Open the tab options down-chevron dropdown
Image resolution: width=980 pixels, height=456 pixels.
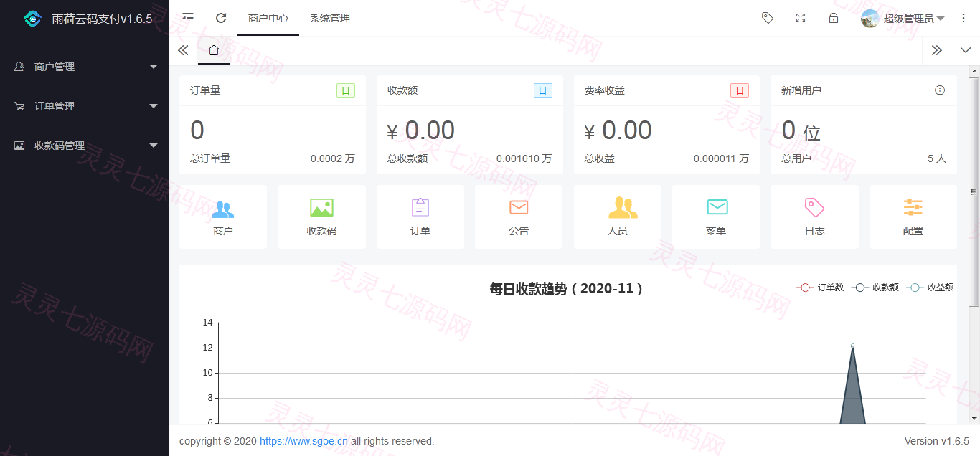point(966,50)
